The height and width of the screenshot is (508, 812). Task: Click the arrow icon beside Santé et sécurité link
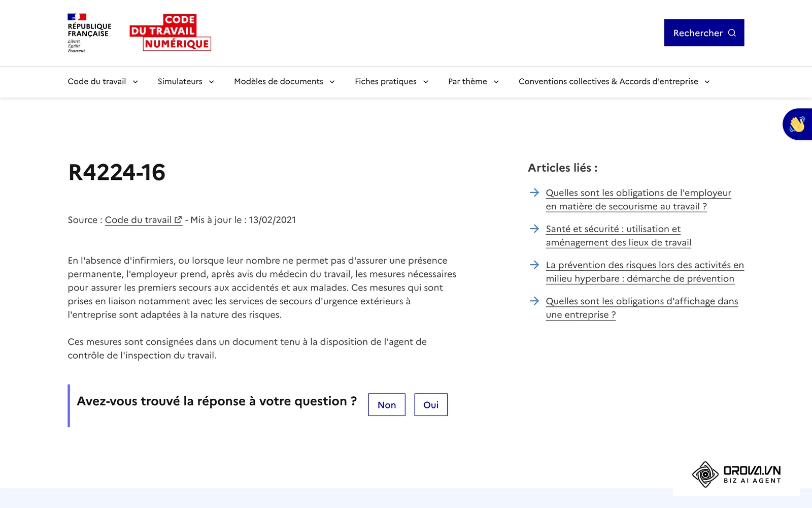coord(534,229)
